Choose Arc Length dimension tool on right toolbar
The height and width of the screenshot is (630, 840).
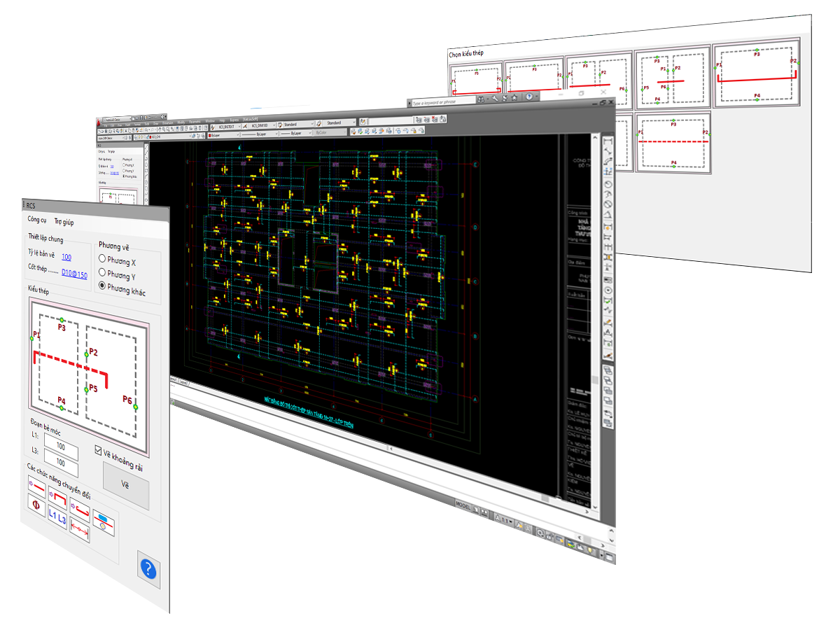(608, 162)
